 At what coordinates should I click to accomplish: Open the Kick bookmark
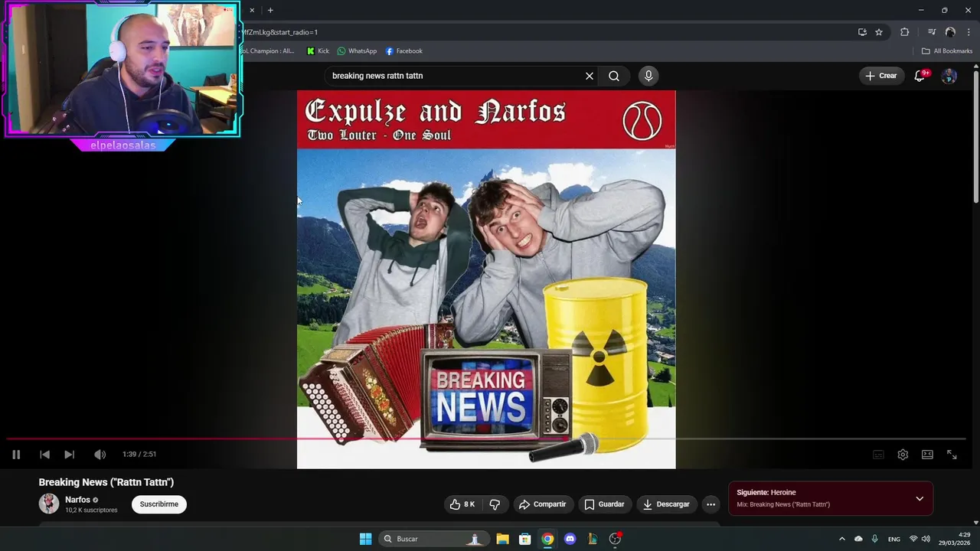318,51
